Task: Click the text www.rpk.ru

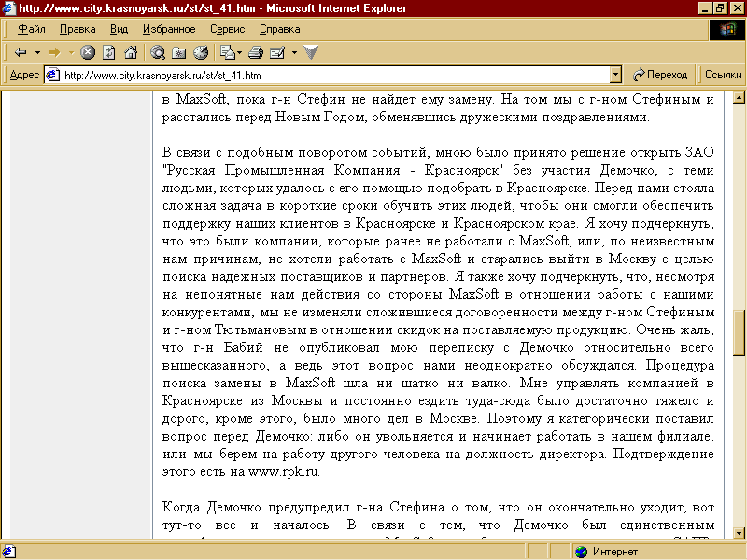Action: point(284,472)
